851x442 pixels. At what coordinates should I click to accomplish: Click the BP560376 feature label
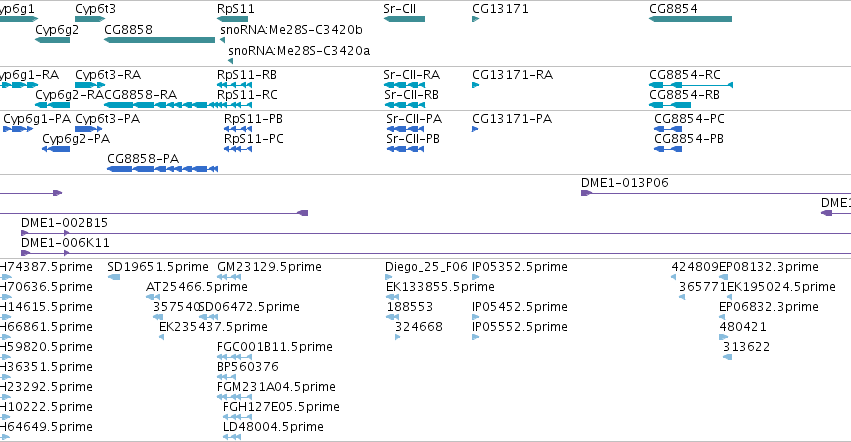pos(247,367)
